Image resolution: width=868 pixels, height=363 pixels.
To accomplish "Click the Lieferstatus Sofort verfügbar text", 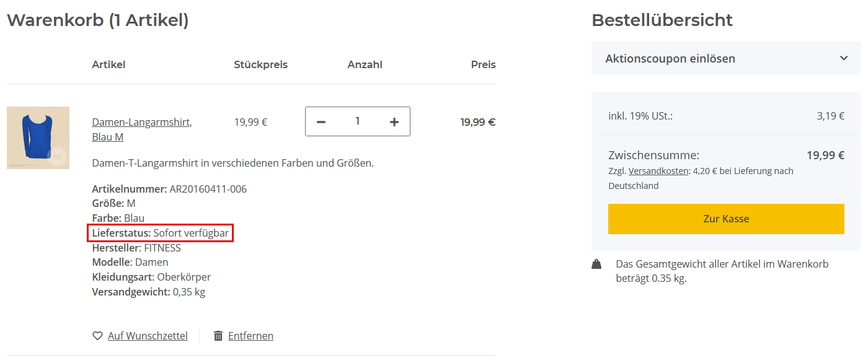I will [161, 234].
